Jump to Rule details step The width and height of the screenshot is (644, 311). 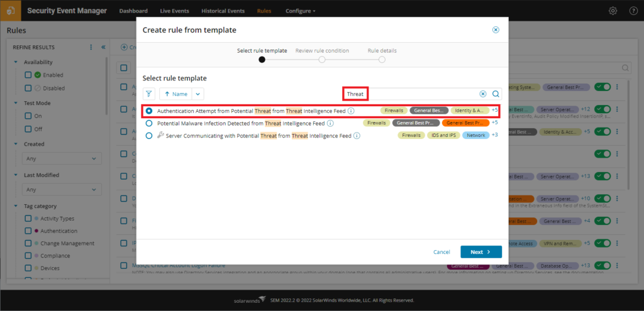pos(382,60)
